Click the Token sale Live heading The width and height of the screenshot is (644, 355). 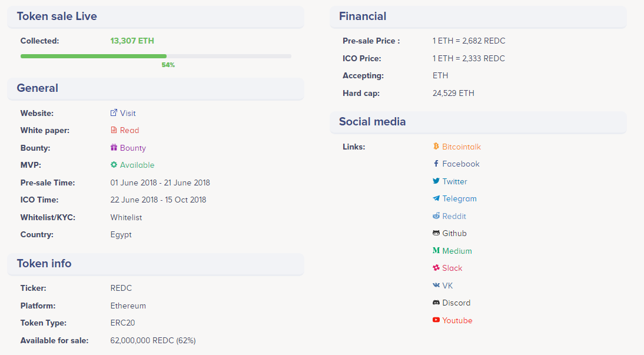[57, 16]
